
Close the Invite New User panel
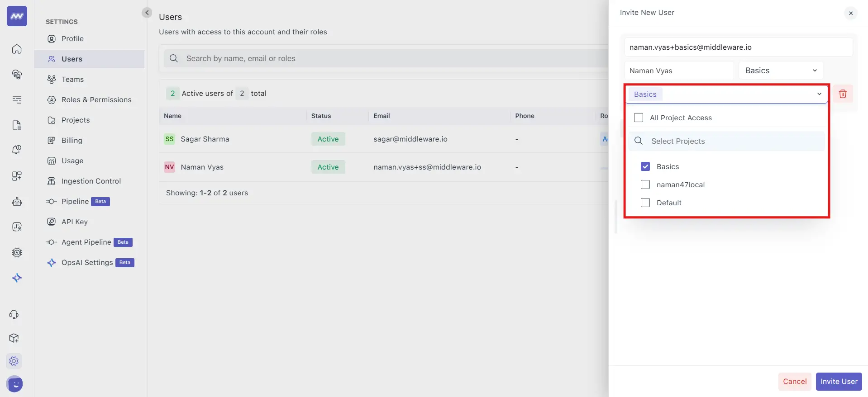[x=851, y=13]
